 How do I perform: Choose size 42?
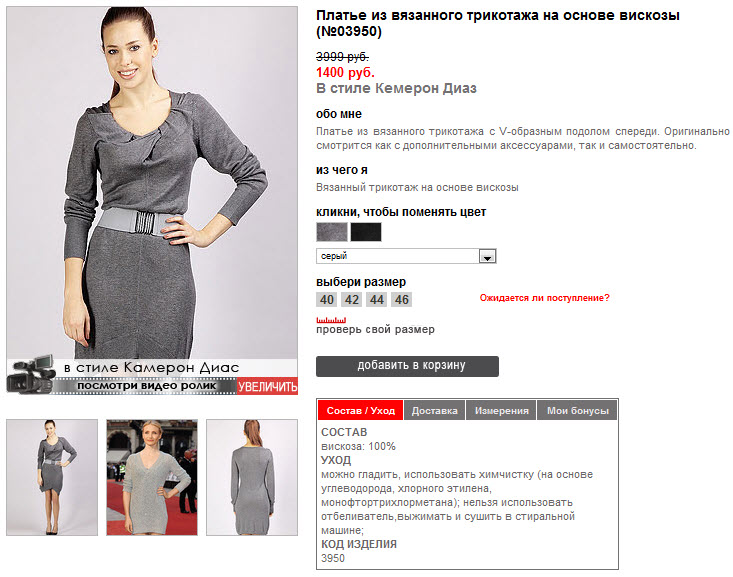(x=352, y=300)
